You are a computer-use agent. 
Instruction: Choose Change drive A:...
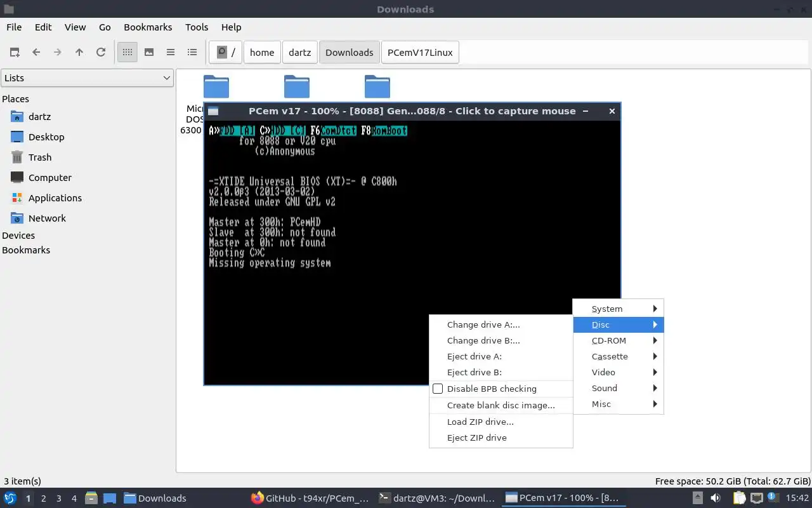pyautogui.click(x=501, y=324)
